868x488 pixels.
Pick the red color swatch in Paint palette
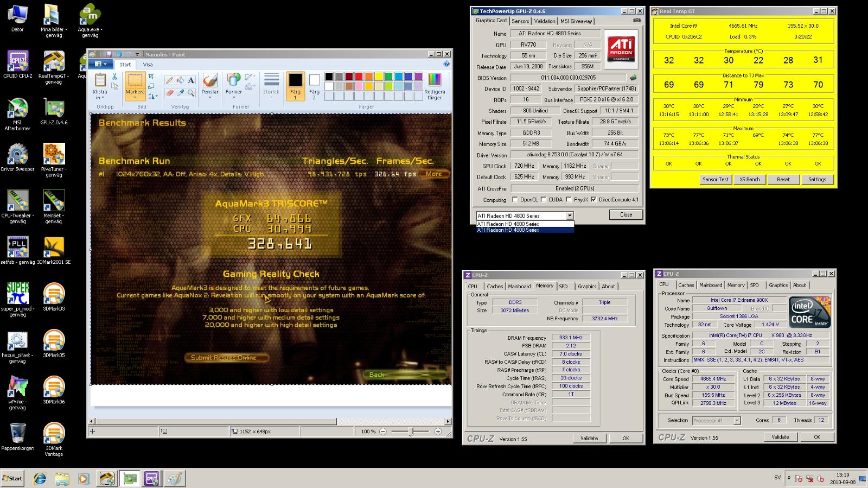tap(358, 77)
